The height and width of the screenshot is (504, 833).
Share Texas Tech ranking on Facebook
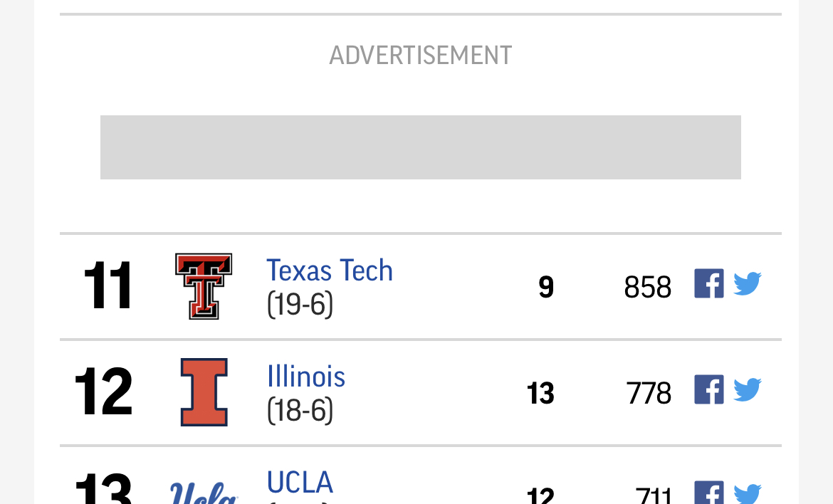(708, 284)
